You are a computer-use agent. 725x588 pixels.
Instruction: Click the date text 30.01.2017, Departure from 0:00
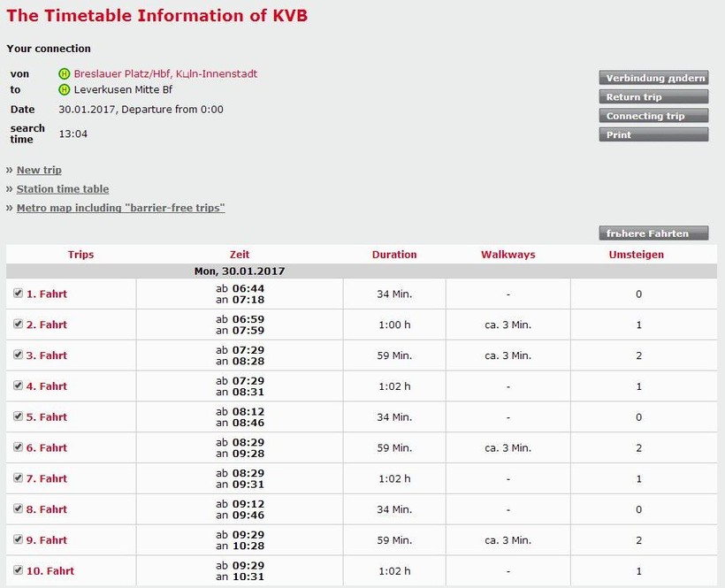(x=141, y=110)
